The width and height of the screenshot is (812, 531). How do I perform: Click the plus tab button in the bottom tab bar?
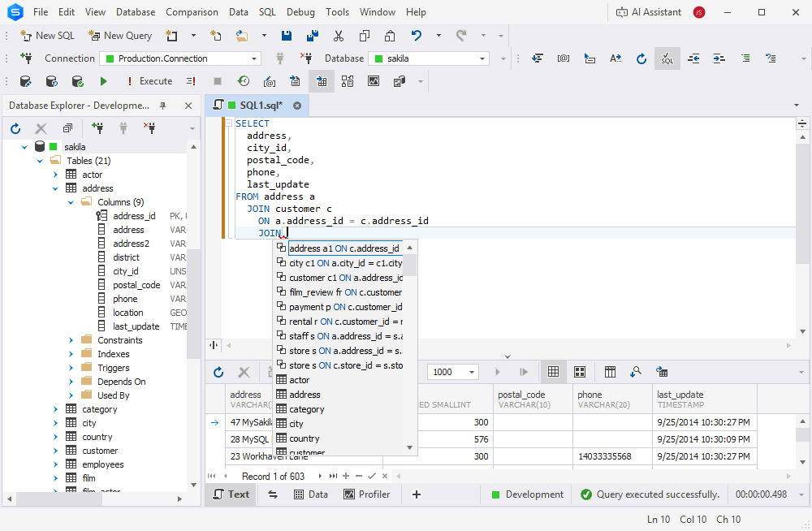click(417, 494)
